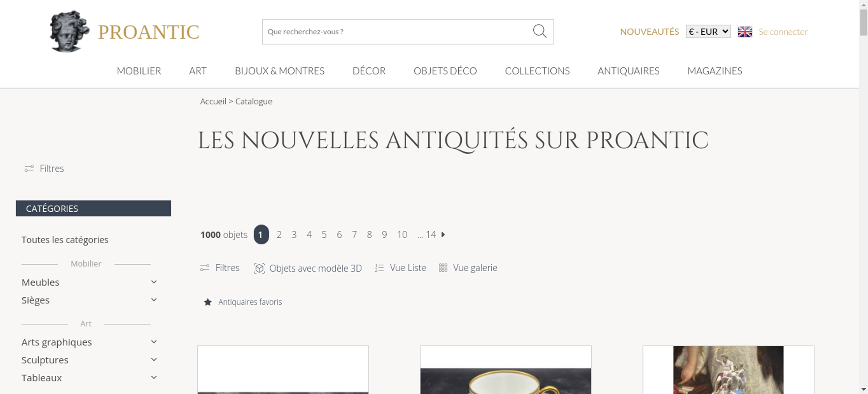Image resolution: width=868 pixels, height=394 pixels.
Task: Click the Proantic cherub head logo
Action: 69,32
